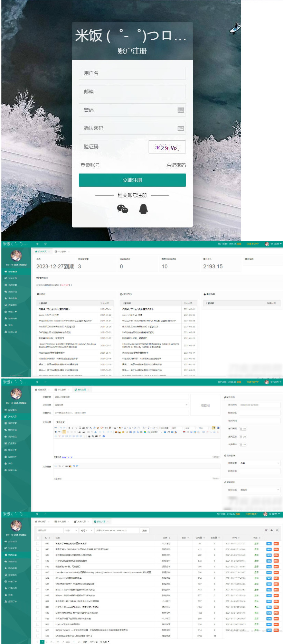
Task: Open virtual keyboard icon in 确认密码 field
Action: (x=181, y=128)
